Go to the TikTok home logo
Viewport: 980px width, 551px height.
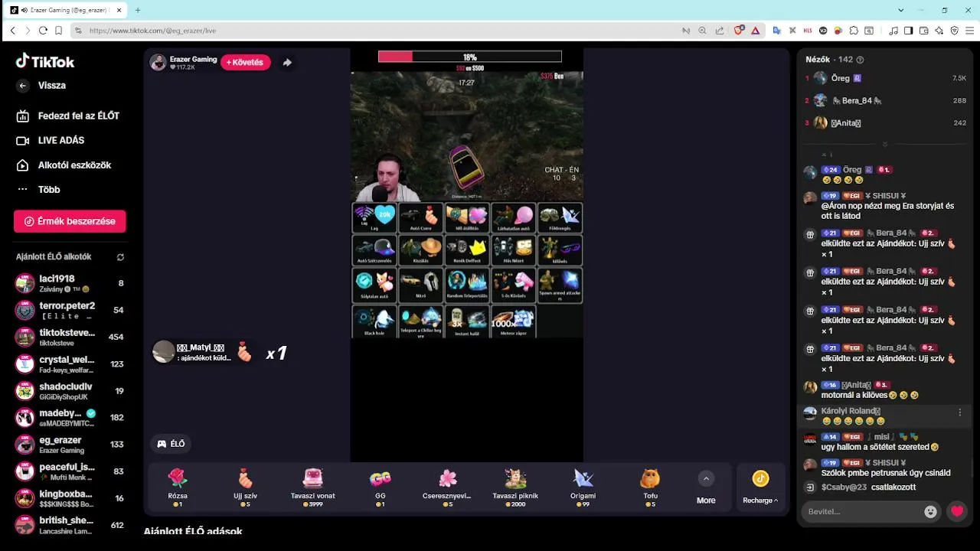[45, 61]
